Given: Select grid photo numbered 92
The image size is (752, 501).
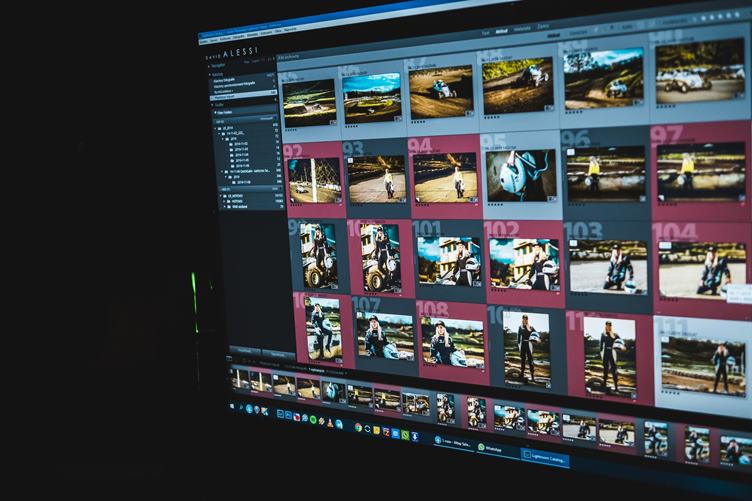Looking at the screenshot, I should [x=315, y=181].
